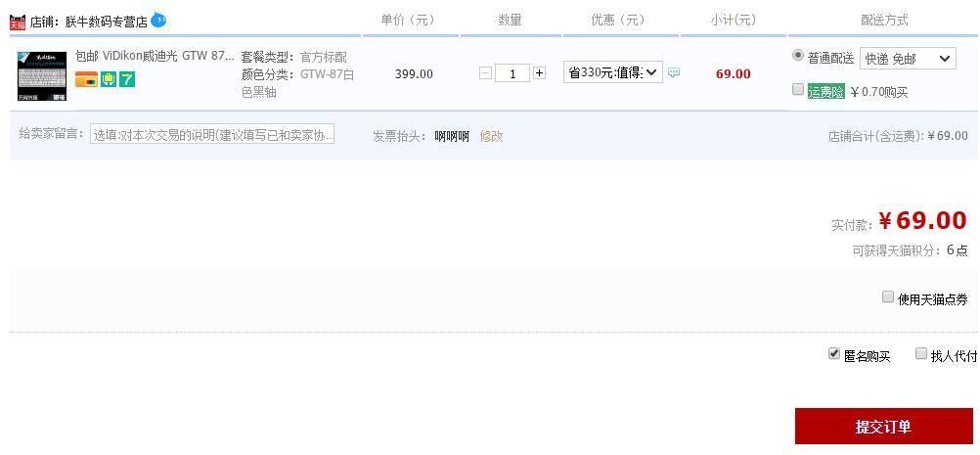Click the 小计(元) column header
This screenshot has width=980, height=455.
pyautogui.click(x=734, y=20)
